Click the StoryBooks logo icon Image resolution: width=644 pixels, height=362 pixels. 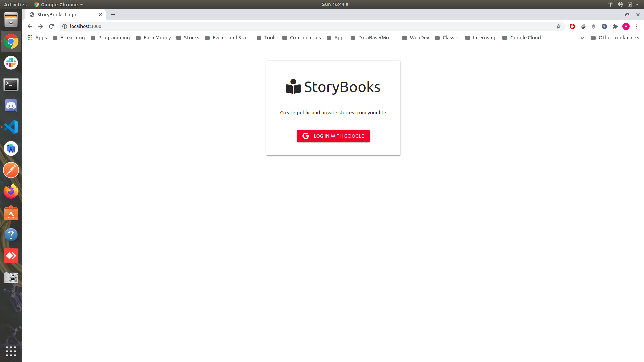coord(293,86)
